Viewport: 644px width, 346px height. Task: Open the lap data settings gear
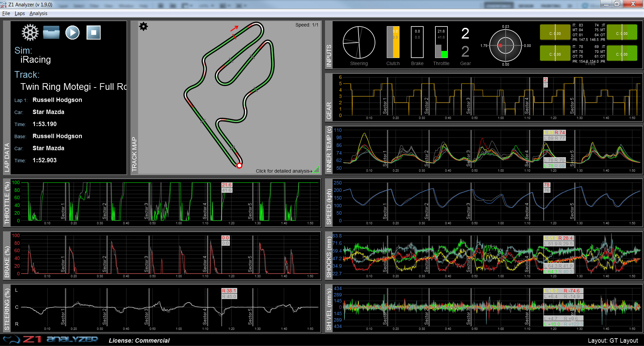pyautogui.click(x=30, y=33)
